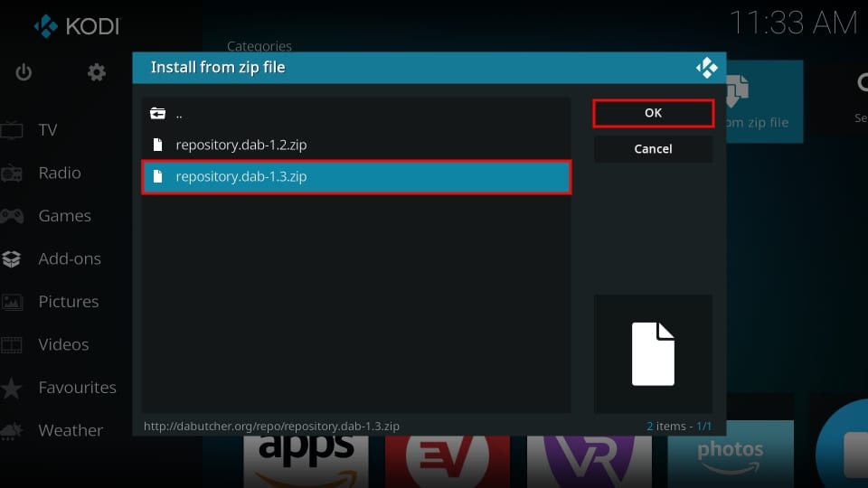This screenshot has height=488, width=868.
Task: Click the OK button in the dialog
Action: click(x=653, y=113)
